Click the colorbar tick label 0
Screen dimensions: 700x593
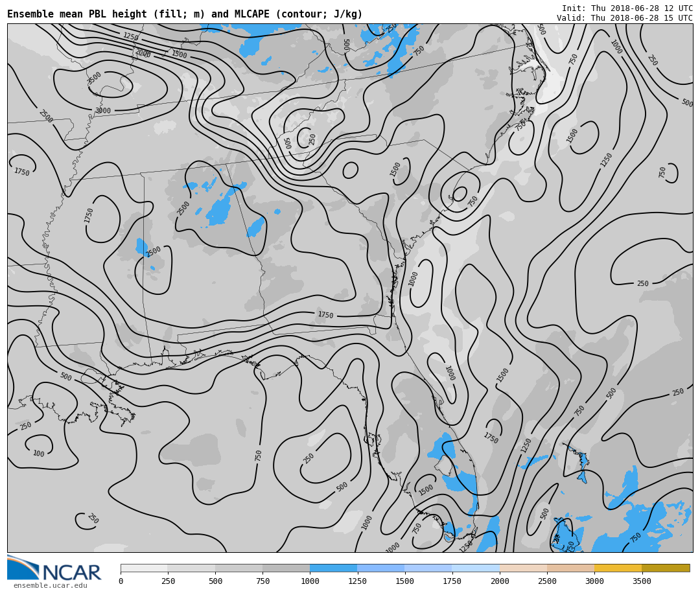[121, 581]
